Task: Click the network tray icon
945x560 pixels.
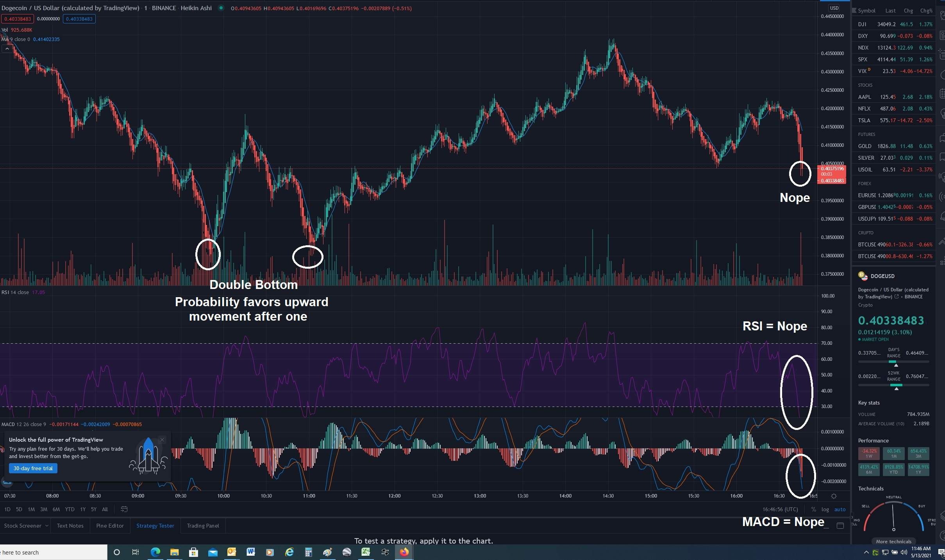Action: tap(885, 552)
